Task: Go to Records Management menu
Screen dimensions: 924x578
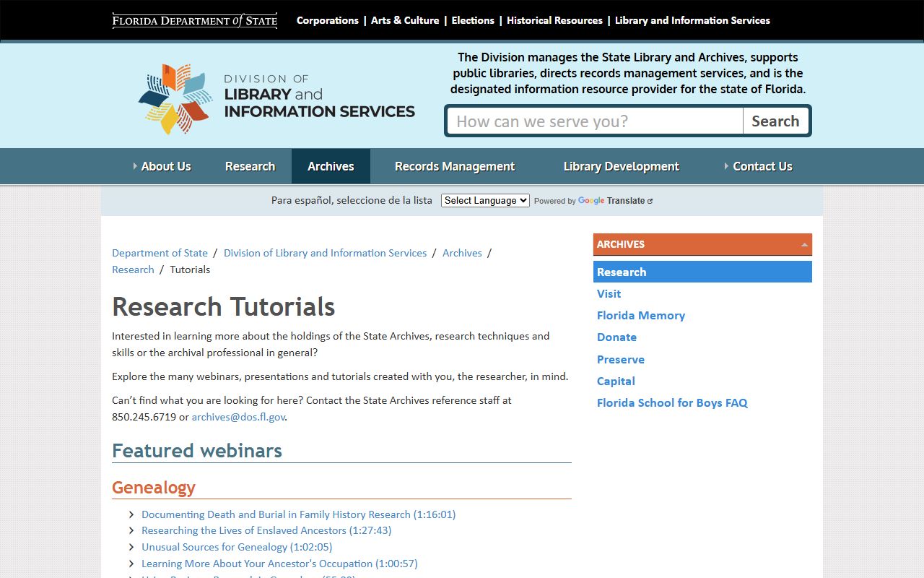Action: [x=455, y=166]
